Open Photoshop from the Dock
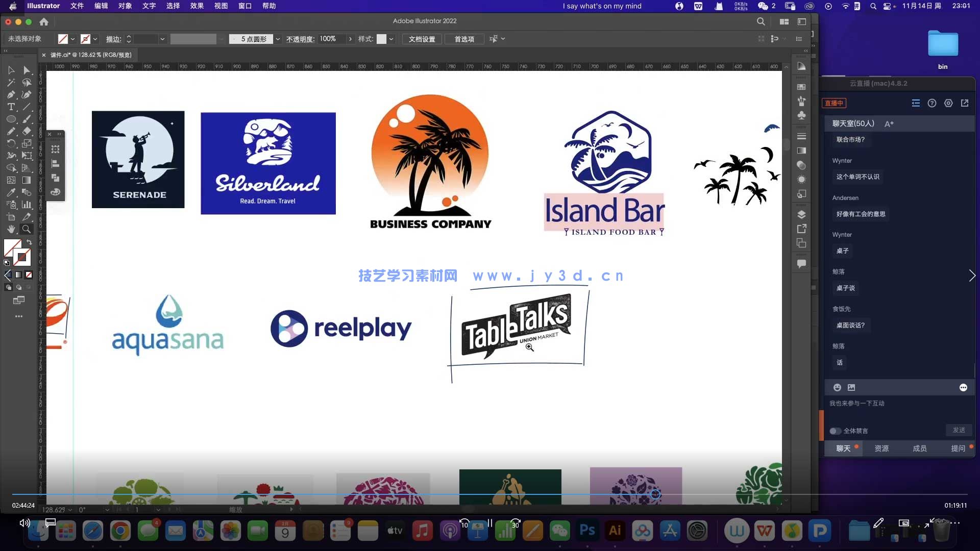 [x=587, y=531]
